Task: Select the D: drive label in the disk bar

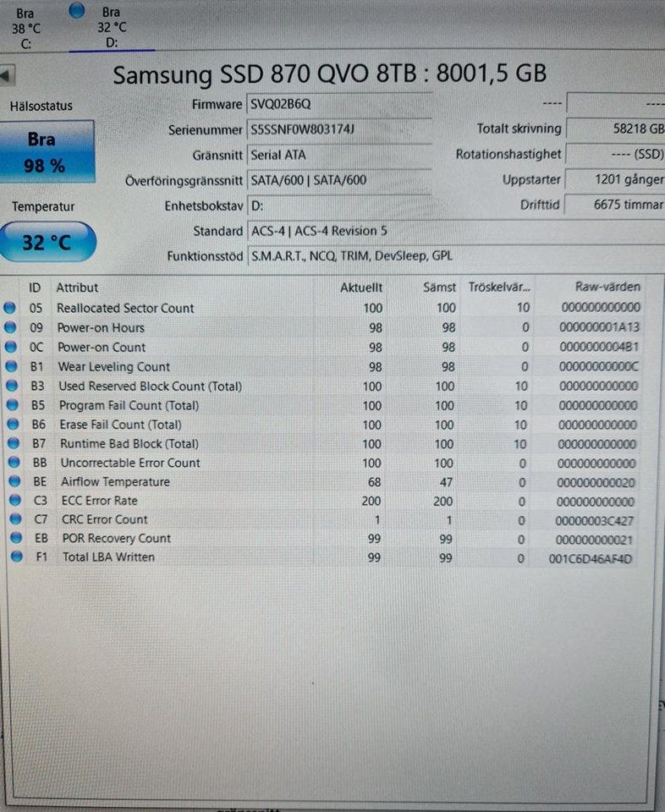Action: (x=111, y=42)
